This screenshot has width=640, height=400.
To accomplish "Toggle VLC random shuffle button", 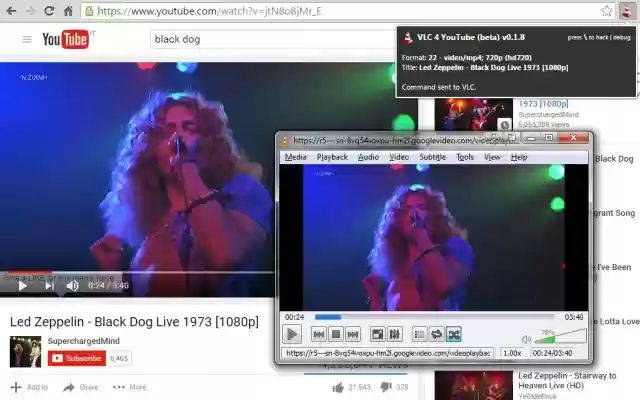I will tap(454, 335).
